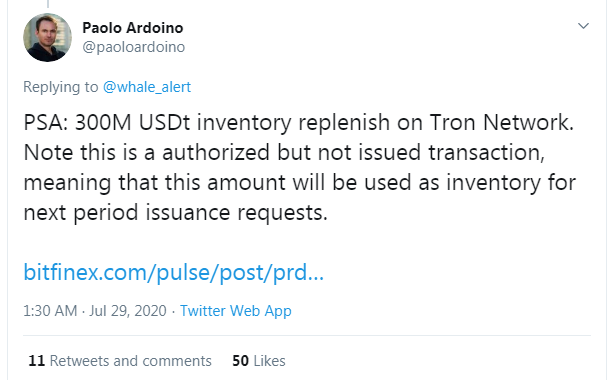Click the bold 11 retweet count number
The width and height of the screenshot is (609, 380).
tap(37, 361)
